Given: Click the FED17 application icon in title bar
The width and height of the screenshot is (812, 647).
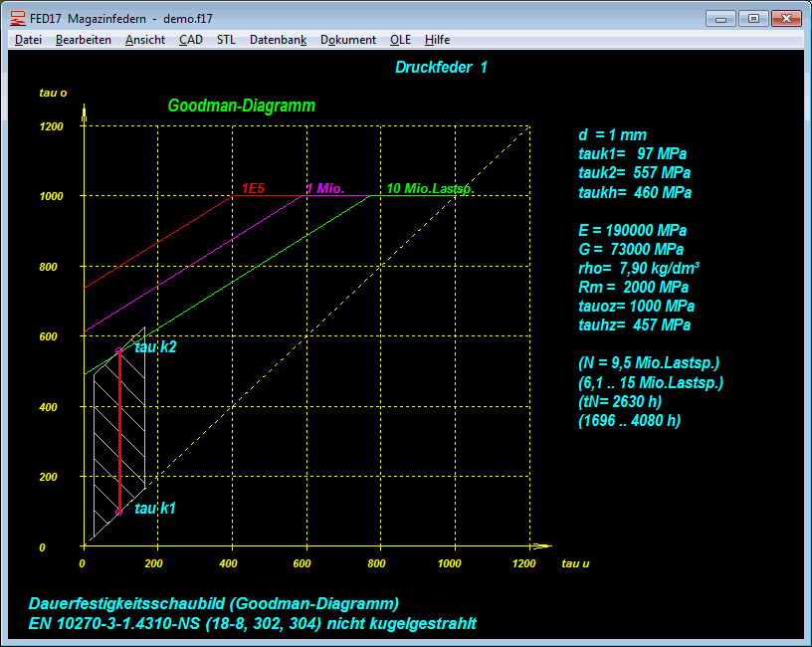Looking at the screenshot, I should [17, 18].
